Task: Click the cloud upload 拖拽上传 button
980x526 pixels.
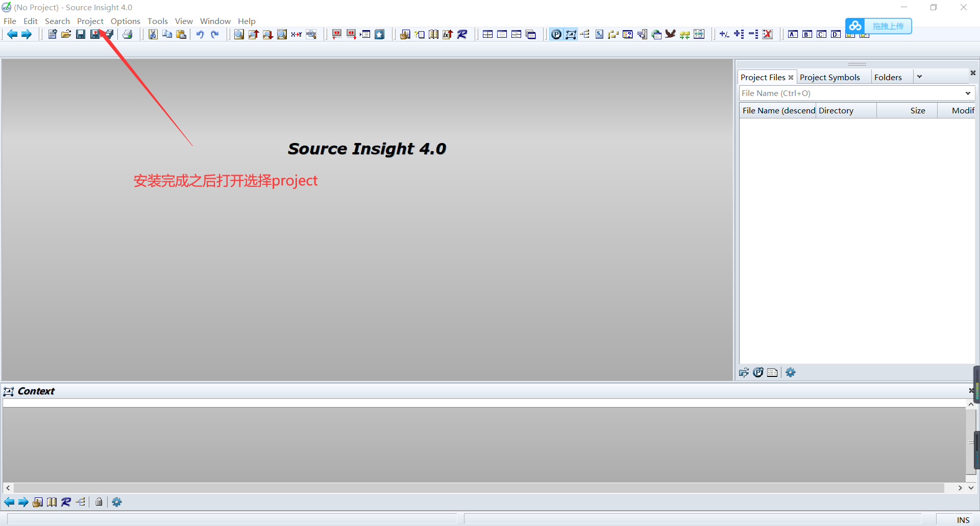Action: (x=878, y=26)
